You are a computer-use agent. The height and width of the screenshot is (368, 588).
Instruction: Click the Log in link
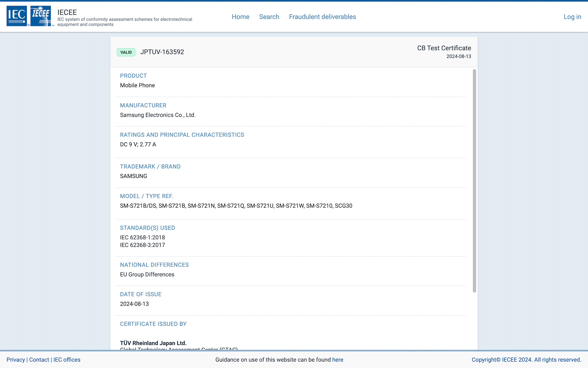pos(572,17)
